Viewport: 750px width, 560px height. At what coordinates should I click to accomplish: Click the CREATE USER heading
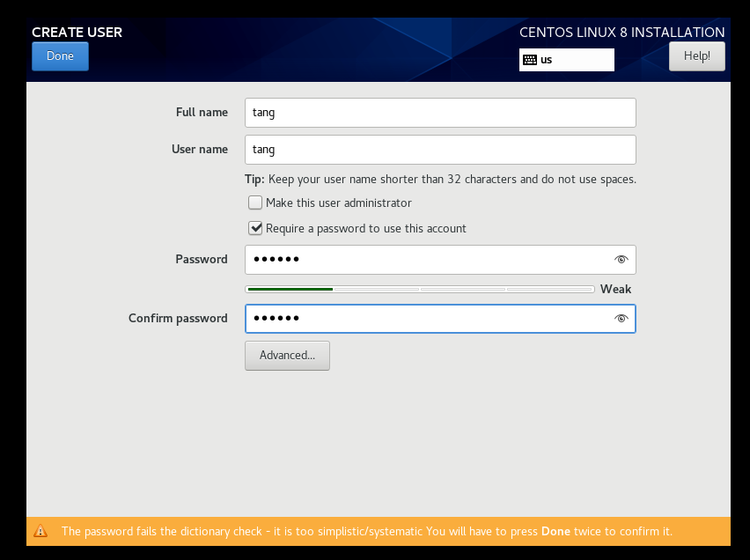point(77,32)
